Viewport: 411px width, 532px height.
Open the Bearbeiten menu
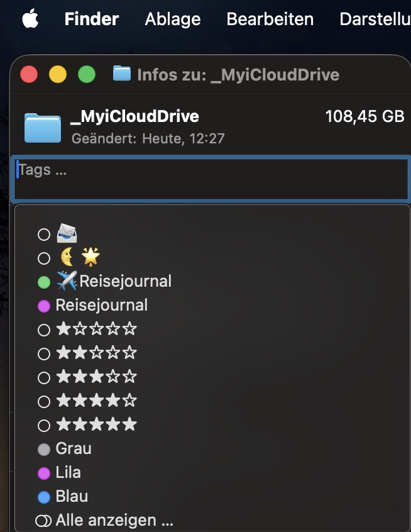pos(270,19)
